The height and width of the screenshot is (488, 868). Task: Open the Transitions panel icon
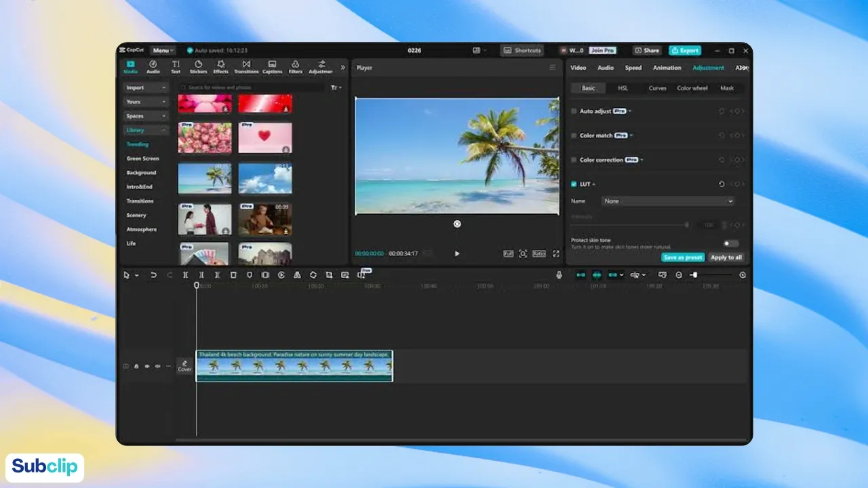[x=246, y=67]
